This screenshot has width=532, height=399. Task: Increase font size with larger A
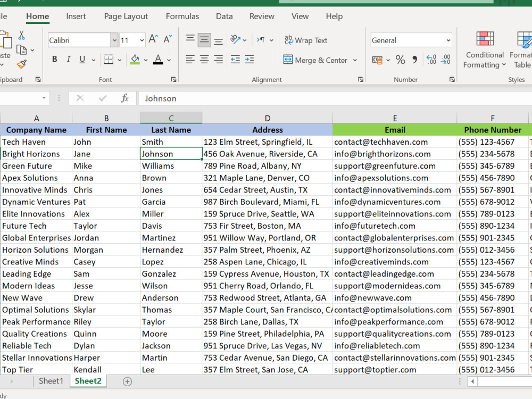[153, 39]
